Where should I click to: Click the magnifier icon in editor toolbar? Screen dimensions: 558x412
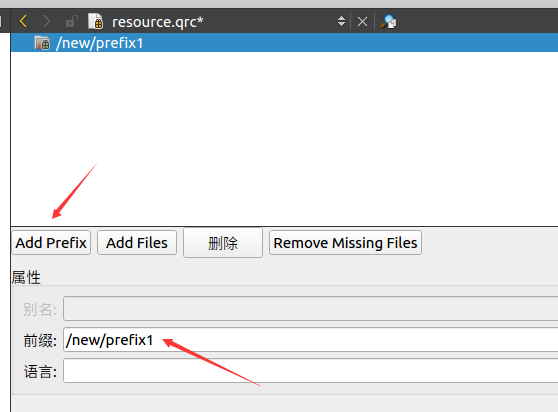[x=388, y=22]
